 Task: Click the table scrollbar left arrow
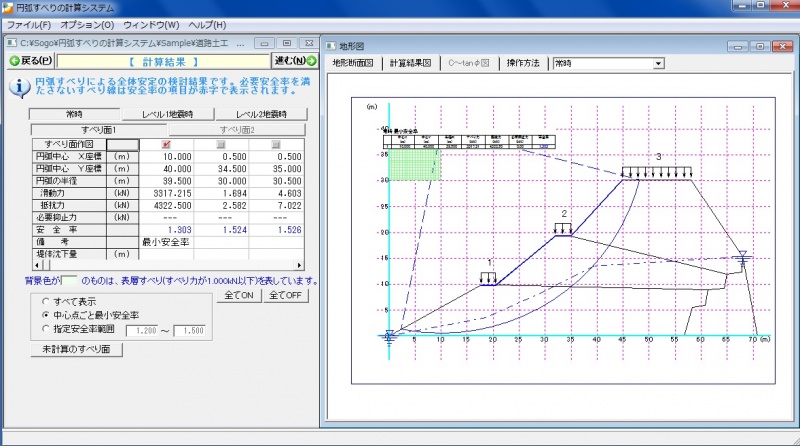(37, 265)
